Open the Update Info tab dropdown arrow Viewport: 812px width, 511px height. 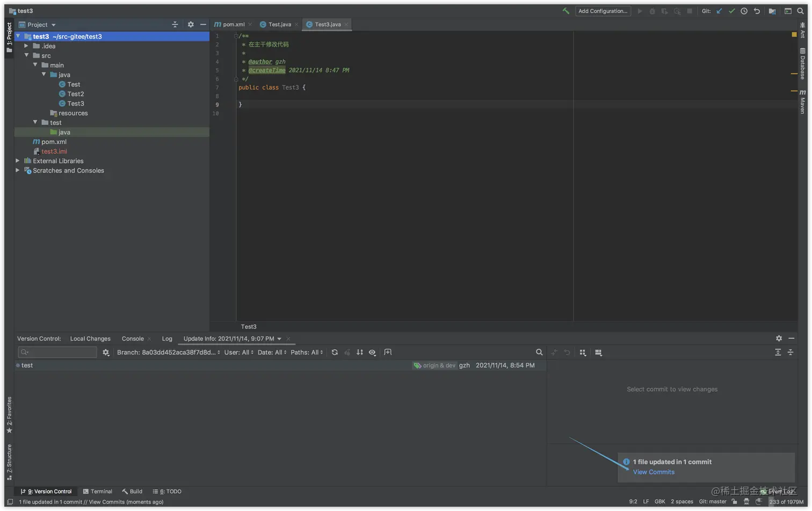[279, 339]
